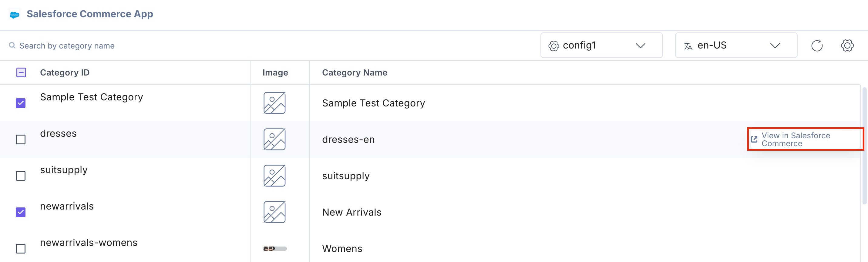Image resolution: width=868 pixels, height=262 pixels.
Task: Click the refresh icon in the toolbar
Action: [816, 45]
